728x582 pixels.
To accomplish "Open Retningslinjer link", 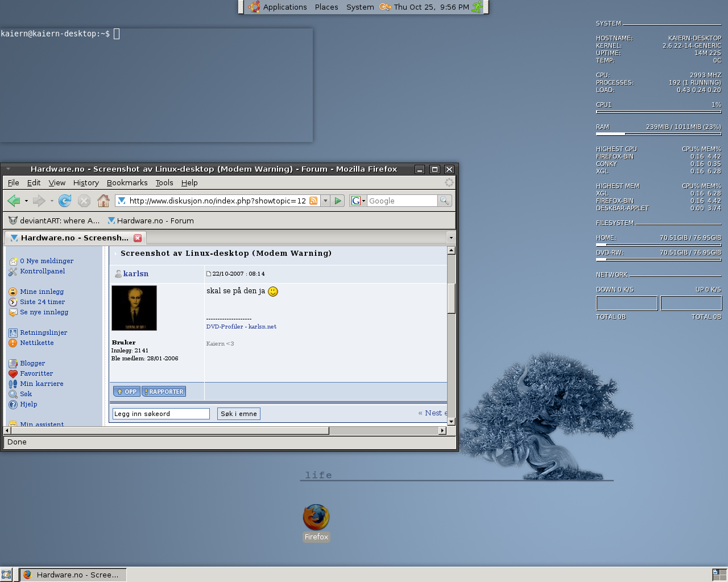I will click(44, 332).
